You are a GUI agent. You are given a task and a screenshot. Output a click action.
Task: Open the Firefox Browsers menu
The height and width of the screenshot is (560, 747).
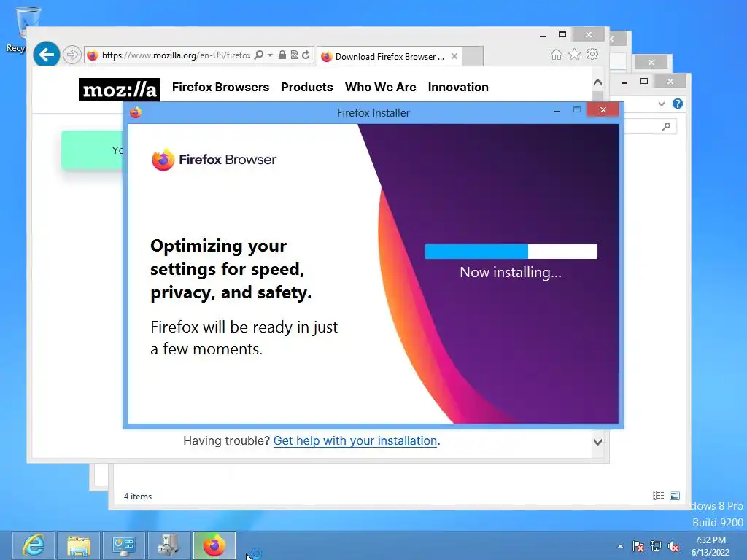(x=220, y=87)
